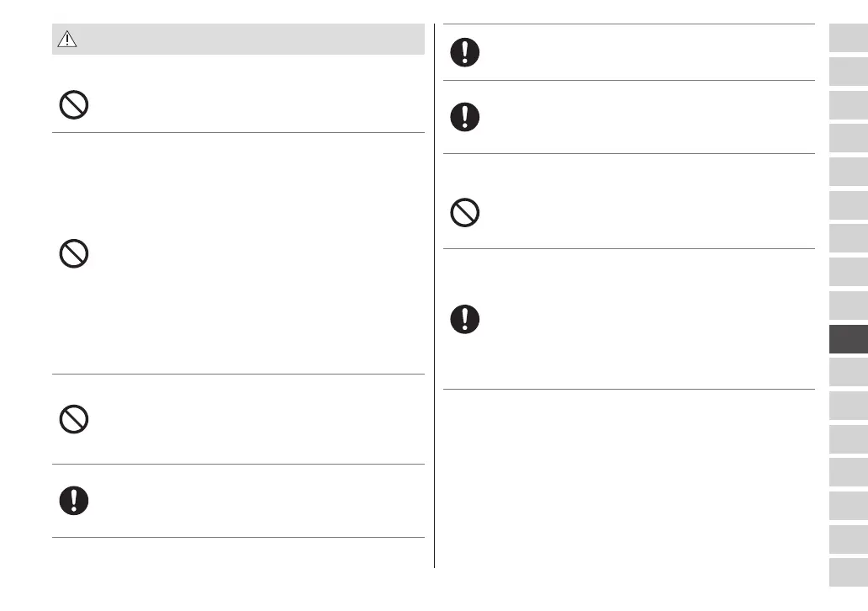Click the middle prohibition icon, left column
The width and height of the screenshot is (868, 611).
(74, 253)
